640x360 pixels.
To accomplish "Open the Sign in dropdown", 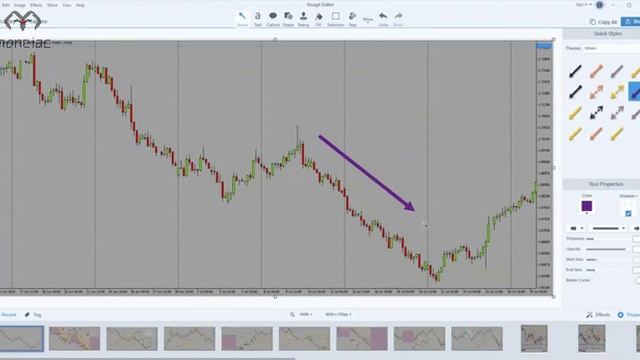I will (x=584, y=4).
